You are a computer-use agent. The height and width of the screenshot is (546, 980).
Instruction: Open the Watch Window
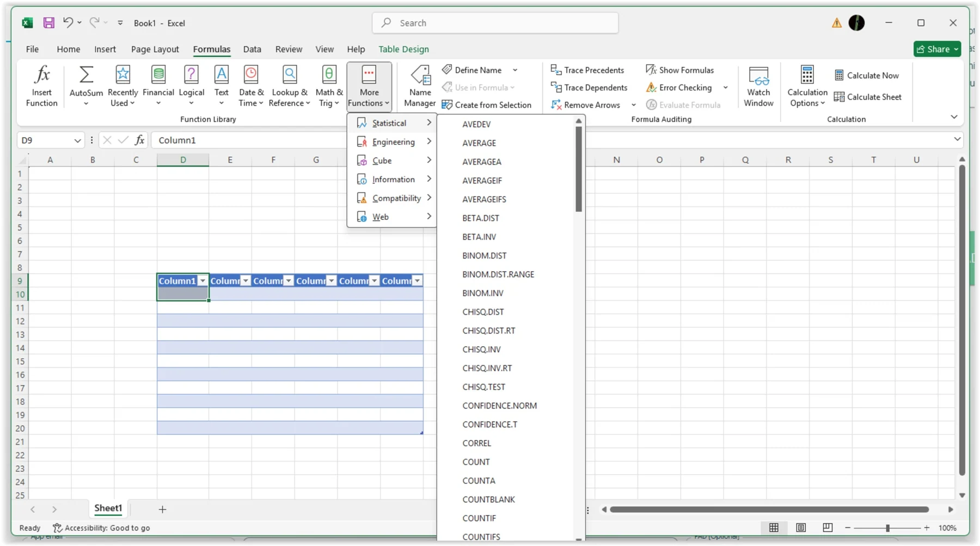coord(758,86)
